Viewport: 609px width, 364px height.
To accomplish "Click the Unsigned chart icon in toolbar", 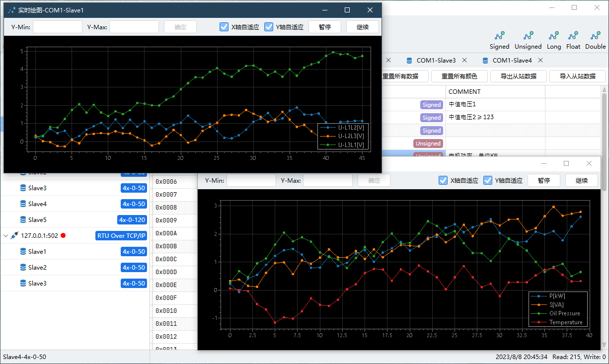I will pos(528,36).
